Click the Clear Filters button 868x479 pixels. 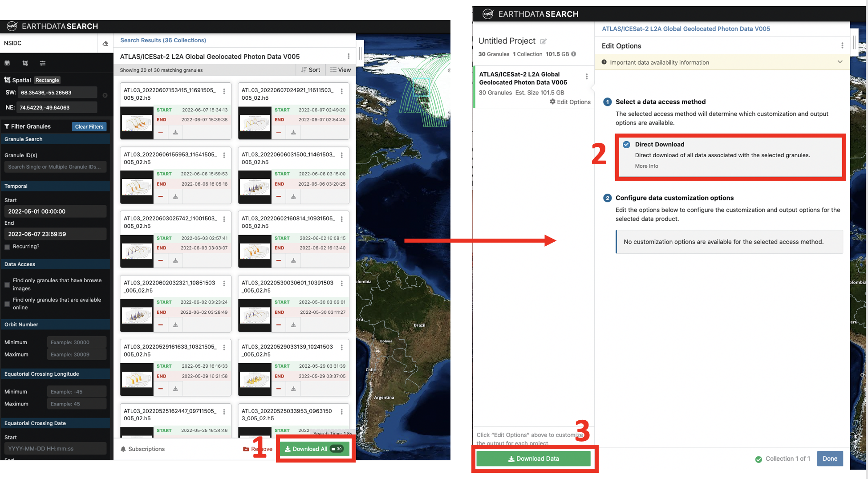coord(89,127)
